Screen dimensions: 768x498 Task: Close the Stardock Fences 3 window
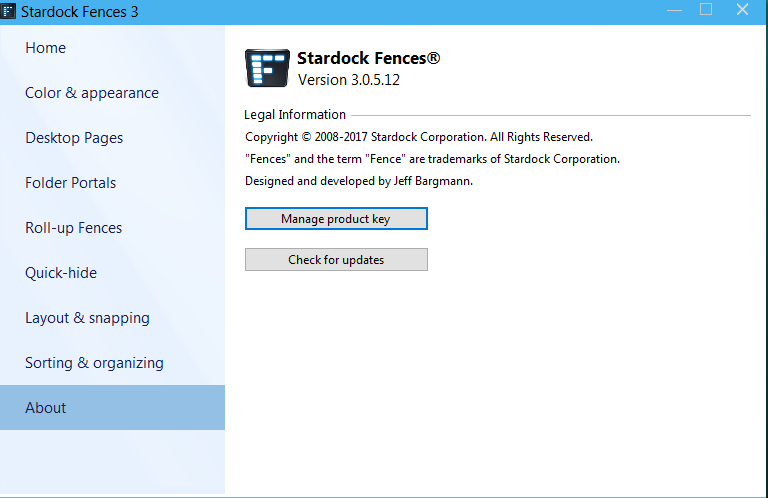[742, 9]
